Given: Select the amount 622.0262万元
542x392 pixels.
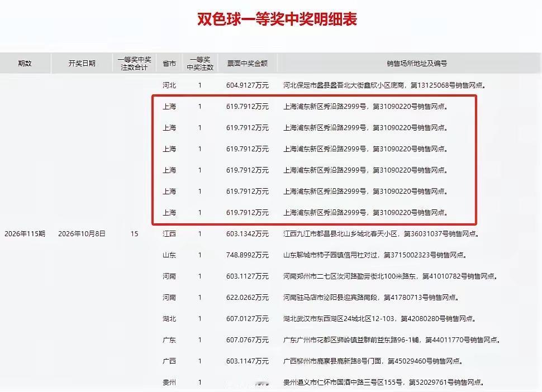Looking at the screenshot, I should 248,298.
